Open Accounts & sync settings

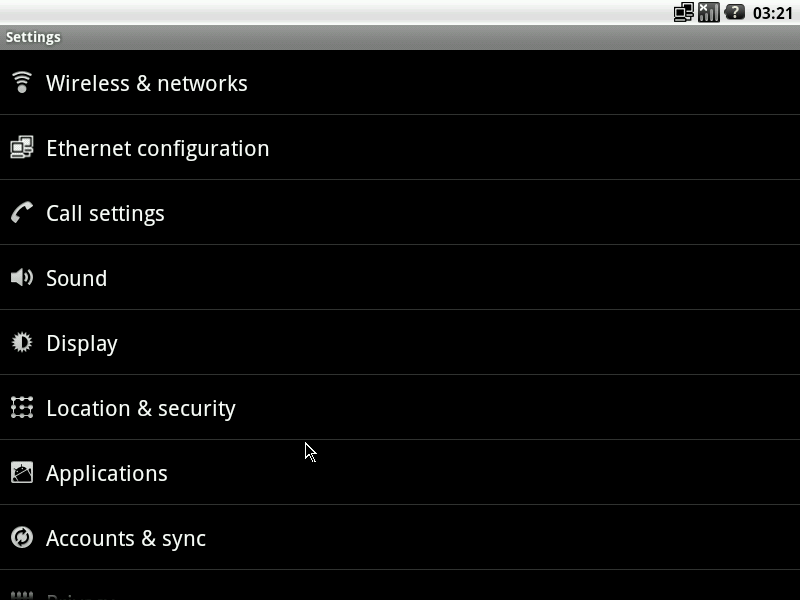coord(400,538)
